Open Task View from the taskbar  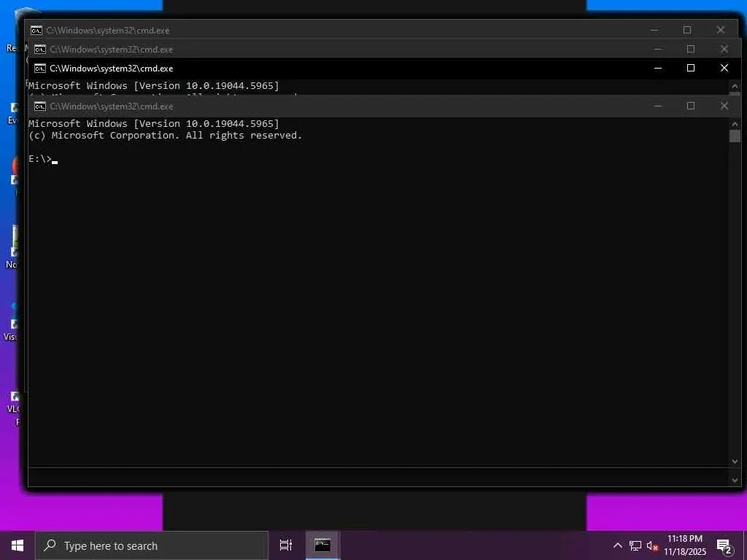(285, 545)
